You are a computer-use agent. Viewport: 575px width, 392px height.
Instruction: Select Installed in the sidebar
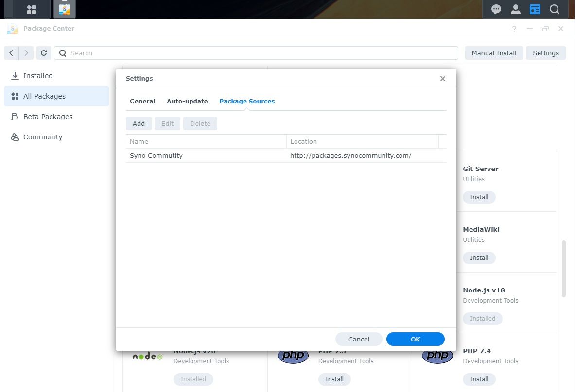[x=36, y=75]
